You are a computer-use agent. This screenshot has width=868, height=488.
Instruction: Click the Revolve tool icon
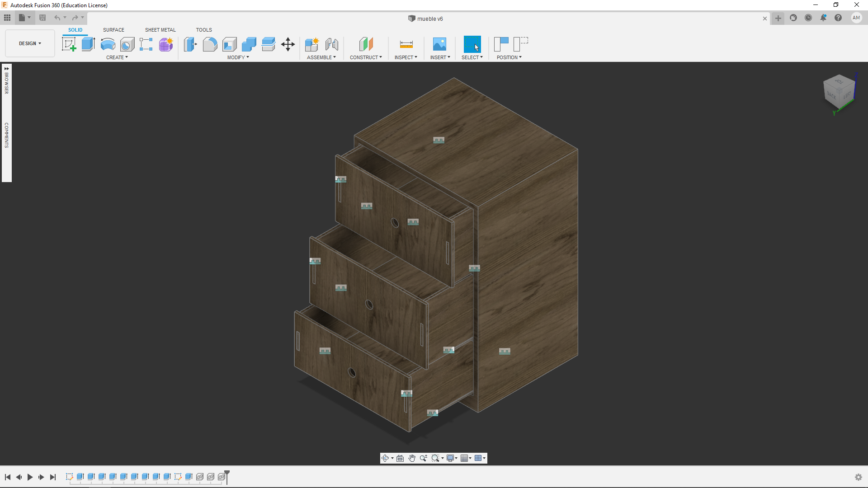point(108,44)
